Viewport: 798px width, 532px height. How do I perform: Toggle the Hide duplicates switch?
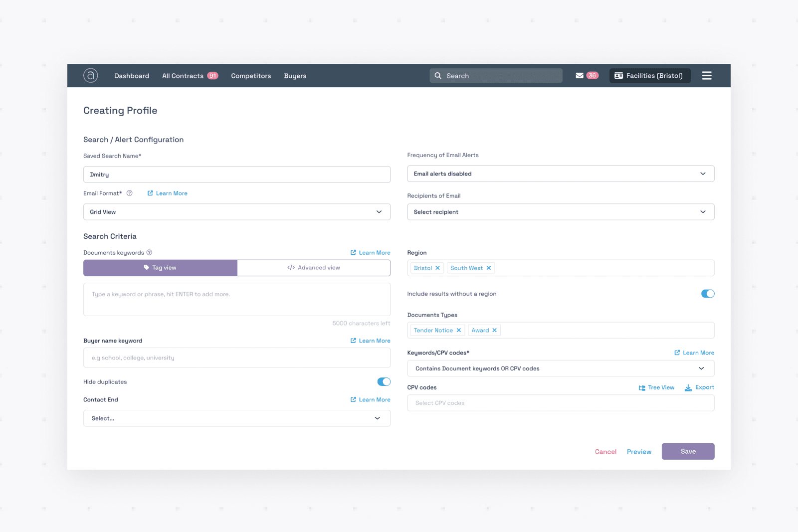[x=384, y=382]
